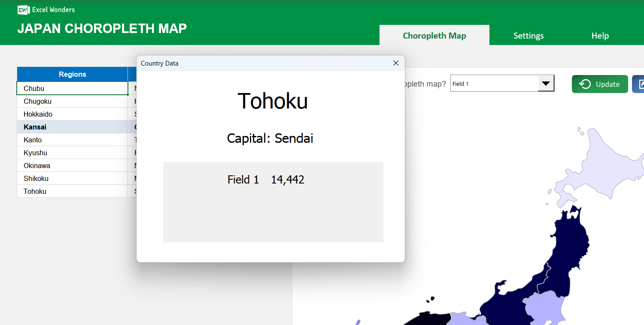Switch to the Settings tab
The image size is (644, 325).
pos(529,36)
